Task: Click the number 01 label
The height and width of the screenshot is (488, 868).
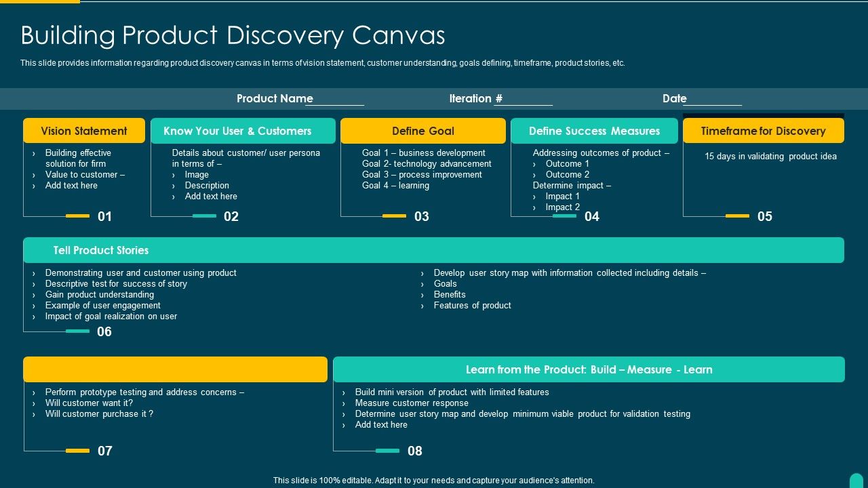Action: pos(104,216)
